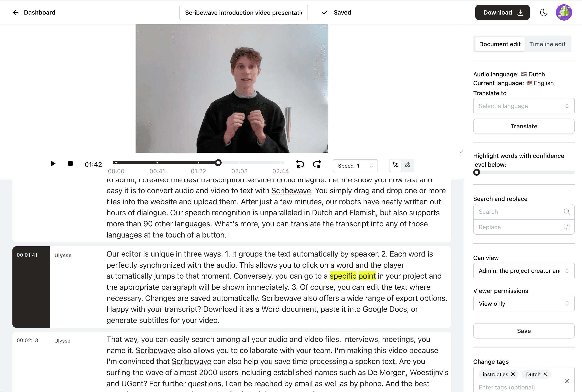Viewport: 582px width, 392px height.
Task: Click the play button to resume video
Action: click(x=53, y=164)
